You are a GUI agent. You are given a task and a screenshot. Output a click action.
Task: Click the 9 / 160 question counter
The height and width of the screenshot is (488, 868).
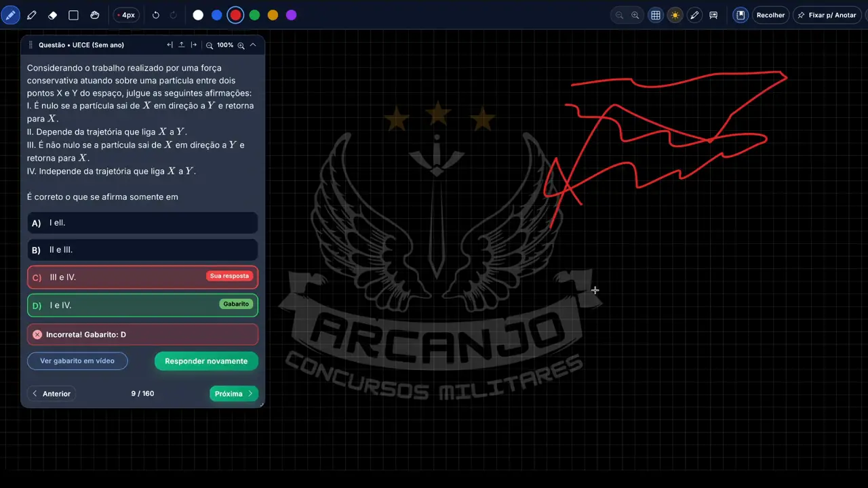(x=142, y=394)
